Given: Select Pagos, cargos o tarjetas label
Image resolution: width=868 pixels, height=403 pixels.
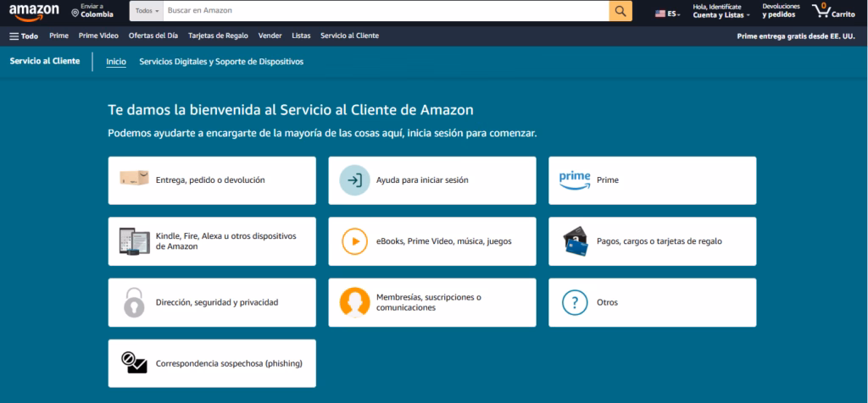Looking at the screenshot, I should point(659,241).
